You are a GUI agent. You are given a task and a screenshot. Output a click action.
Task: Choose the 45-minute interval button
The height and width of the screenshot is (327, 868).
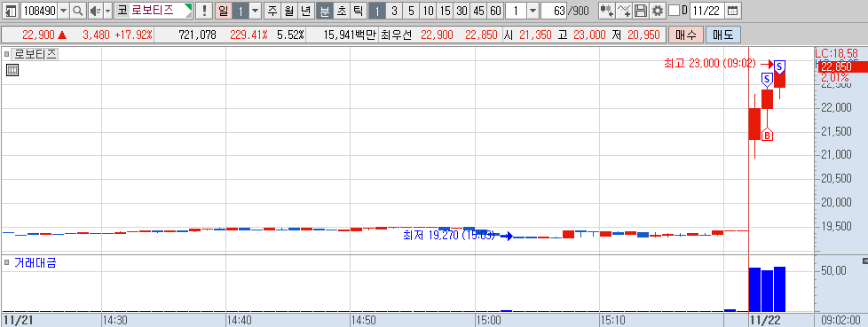pos(479,11)
